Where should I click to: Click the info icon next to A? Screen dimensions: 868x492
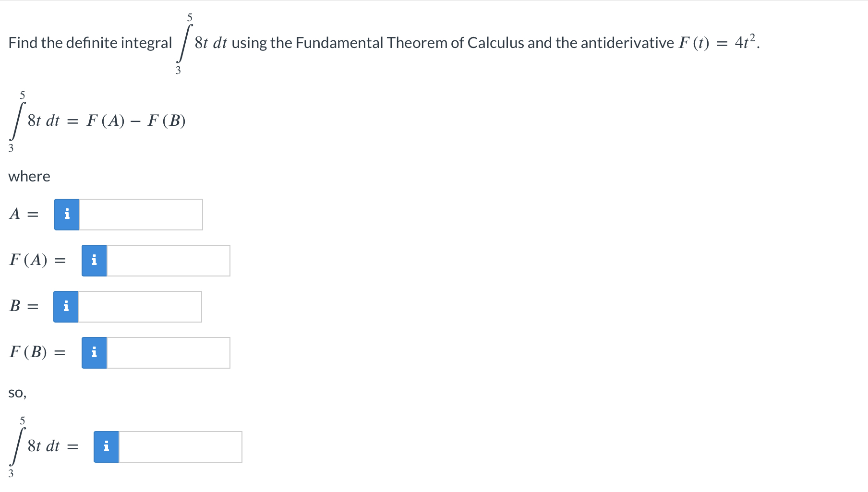66,215
